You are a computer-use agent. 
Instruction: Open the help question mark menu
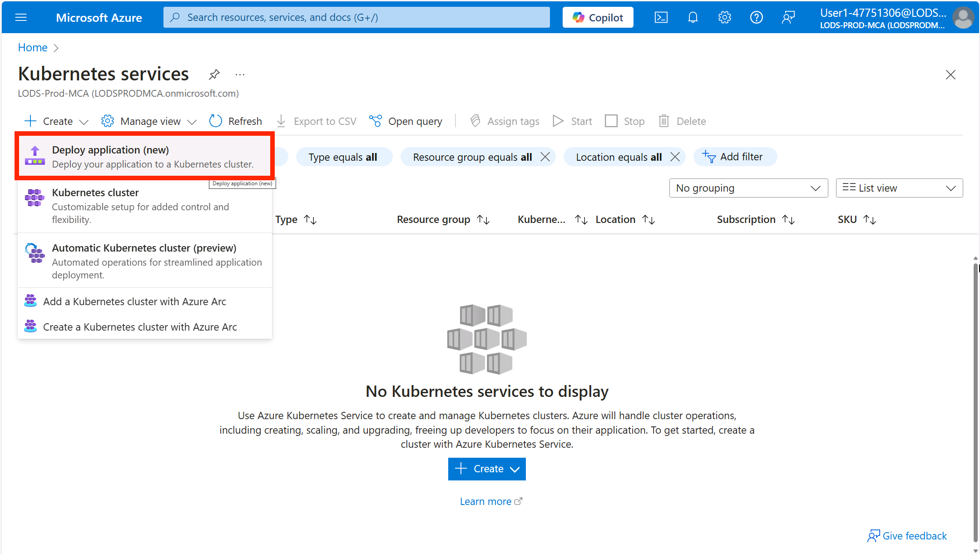point(756,17)
